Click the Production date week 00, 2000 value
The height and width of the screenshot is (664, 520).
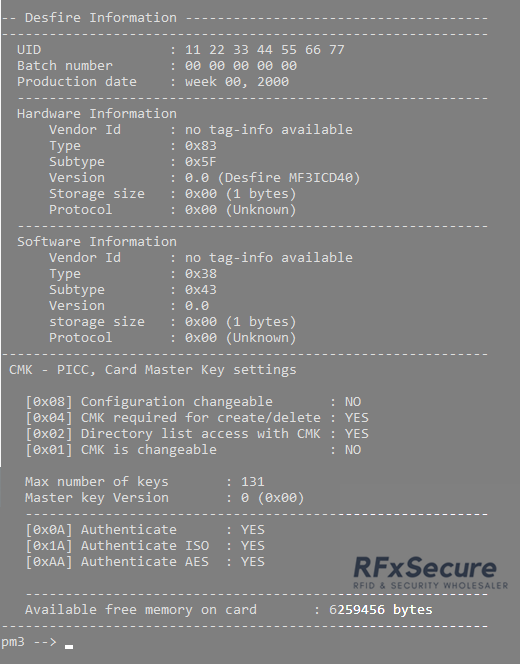pos(237,82)
